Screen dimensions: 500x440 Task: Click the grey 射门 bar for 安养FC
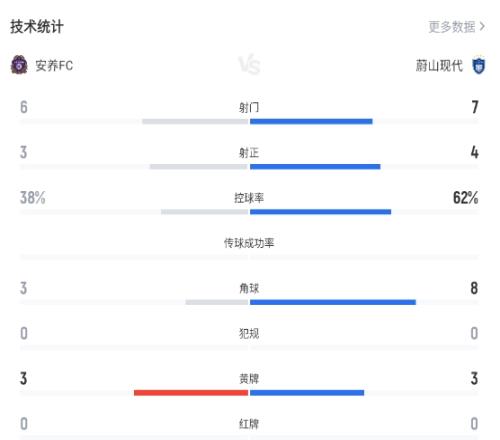(196, 121)
